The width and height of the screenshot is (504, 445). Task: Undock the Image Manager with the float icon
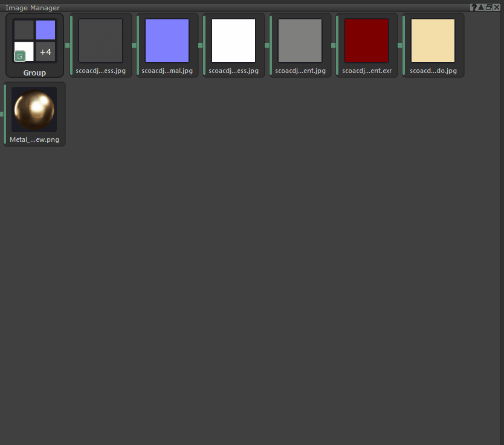point(488,7)
